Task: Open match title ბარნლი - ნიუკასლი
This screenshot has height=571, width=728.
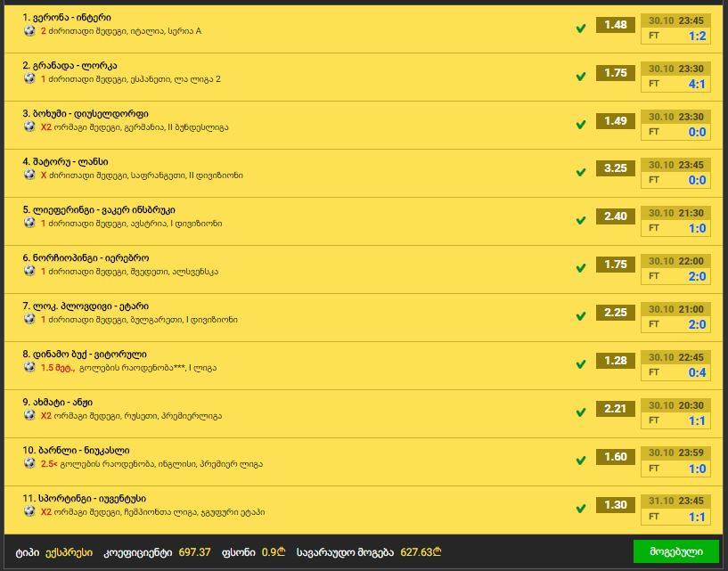Action: [x=76, y=451]
